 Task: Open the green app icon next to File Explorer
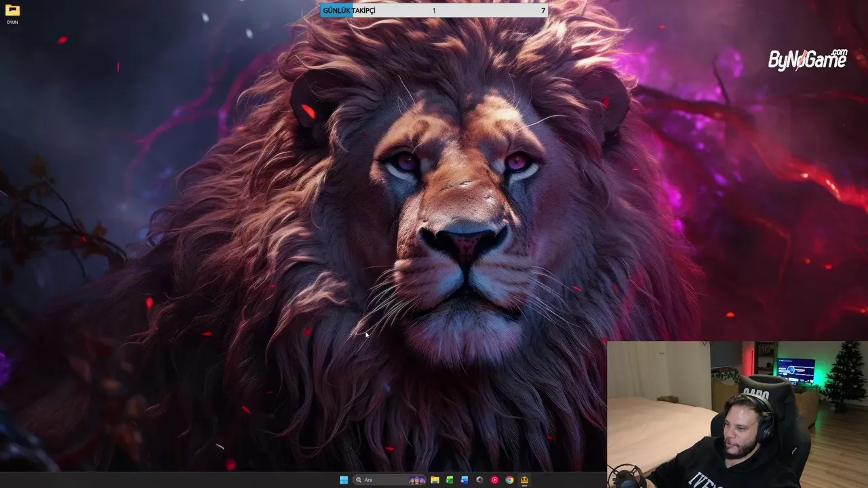[450, 480]
